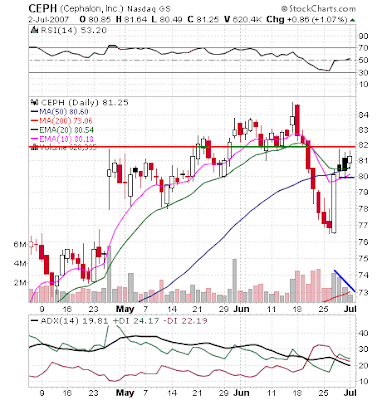Open the StockCharts.com credit text
Viewport: 382px width, 400px height.
point(318,8)
